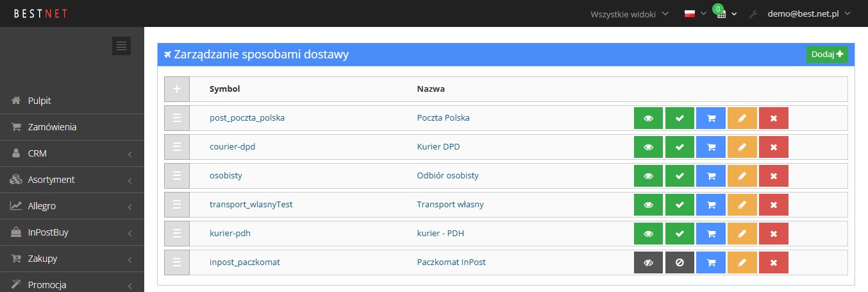Click Symbol column header

pyautogui.click(x=225, y=89)
